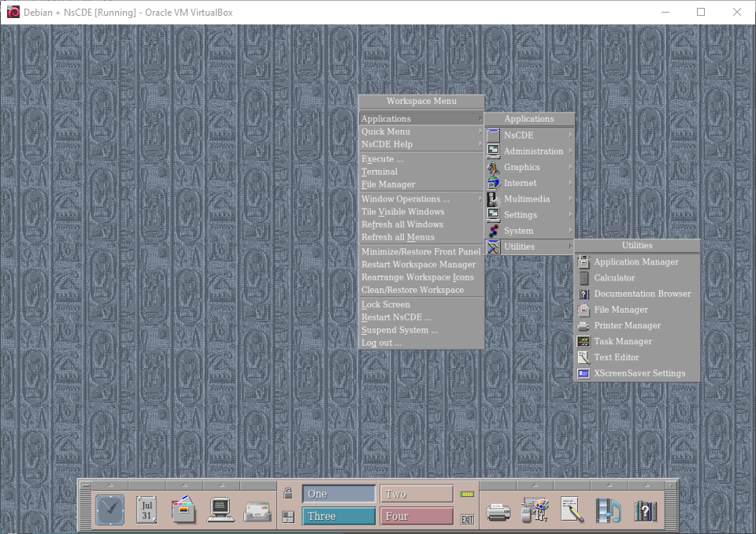
Task: Click the clock icon on the front panel
Action: pos(109,510)
